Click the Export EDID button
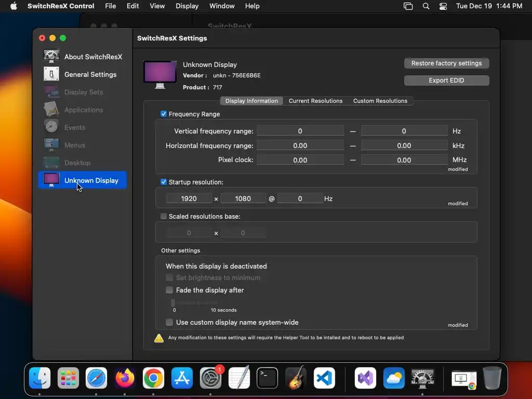Screen dimensions: 532x399 click(446, 81)
